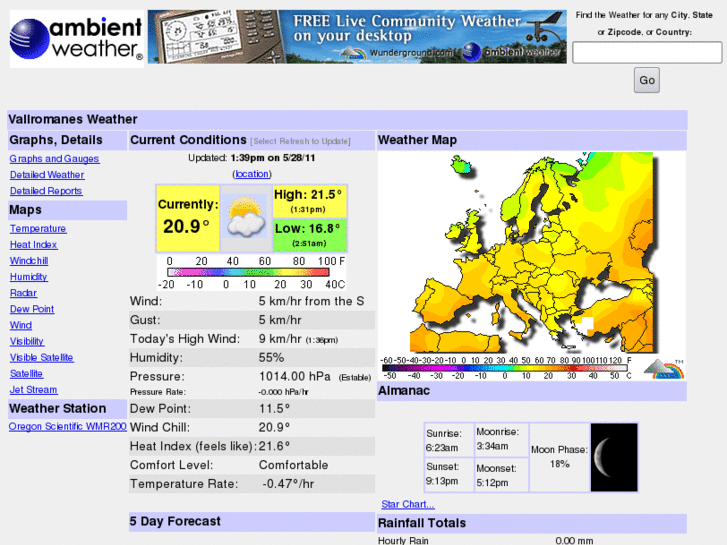Click the Ambient Weather logo
This screenshot has height=545, width=727.
point(77,39)
